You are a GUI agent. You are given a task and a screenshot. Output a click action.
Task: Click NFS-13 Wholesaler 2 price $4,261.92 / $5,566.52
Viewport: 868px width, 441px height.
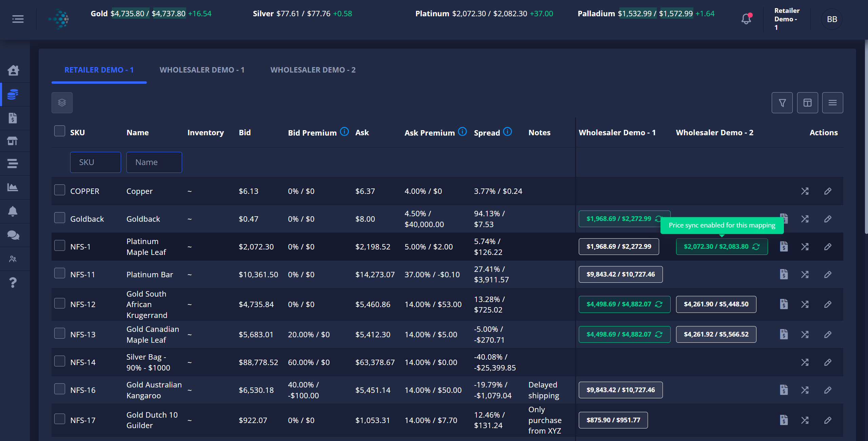coord(716,335)
